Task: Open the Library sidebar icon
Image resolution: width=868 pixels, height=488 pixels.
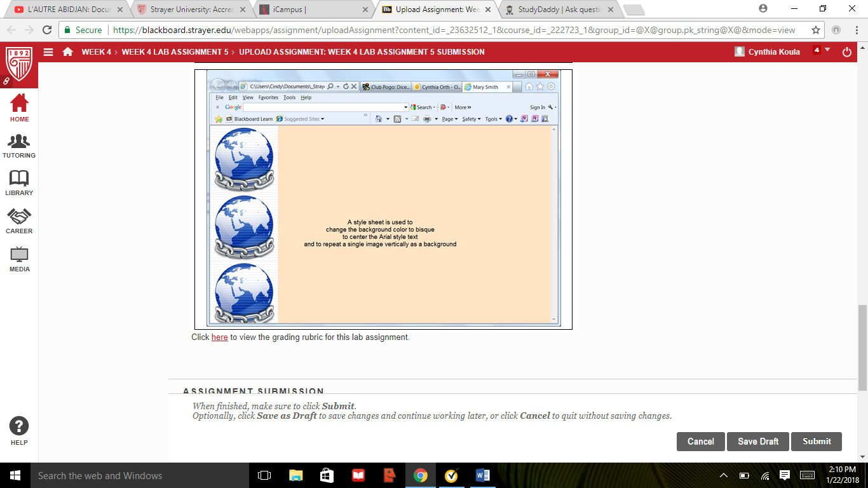Action: [x=19, y=182]
